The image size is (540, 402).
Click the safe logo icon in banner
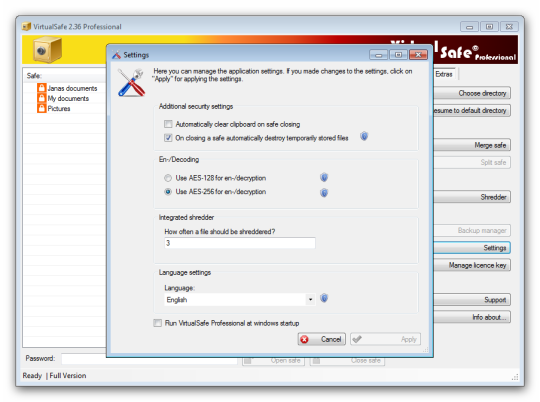[x=48, y=50]
